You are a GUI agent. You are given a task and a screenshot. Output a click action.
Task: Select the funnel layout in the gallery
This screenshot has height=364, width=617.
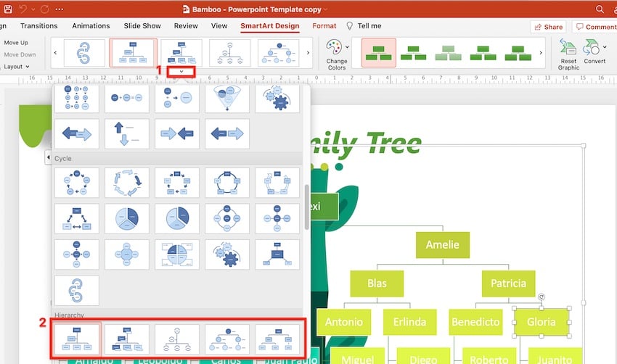pos(227,98)
